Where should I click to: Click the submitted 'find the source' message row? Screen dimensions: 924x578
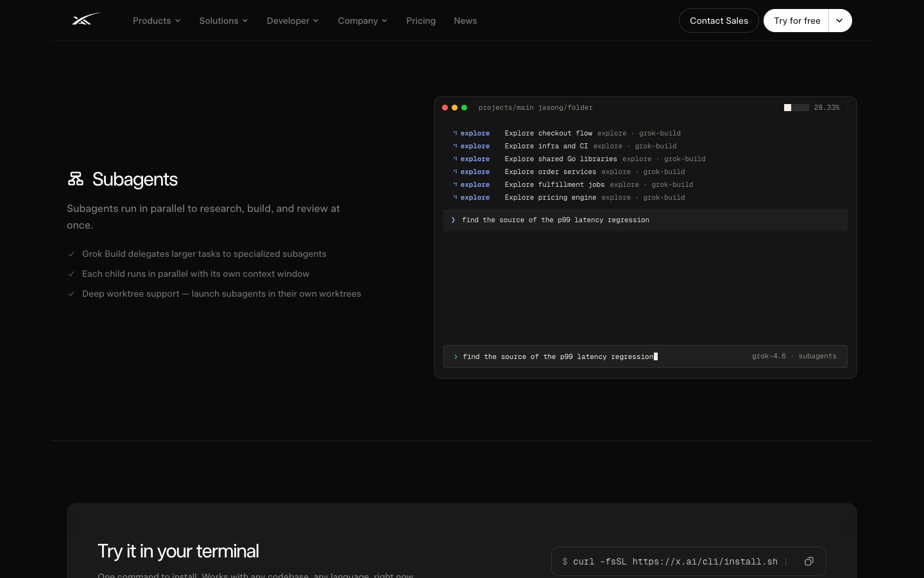(646, 220)
